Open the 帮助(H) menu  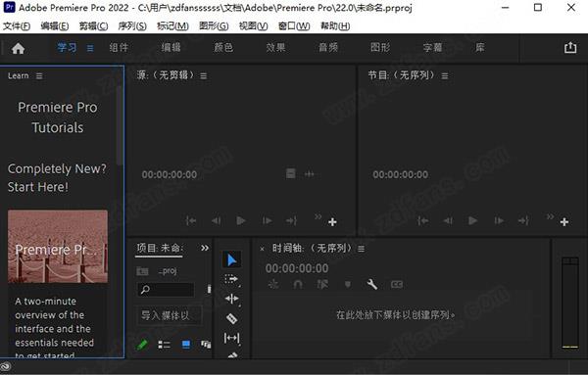tap(335, 25)
